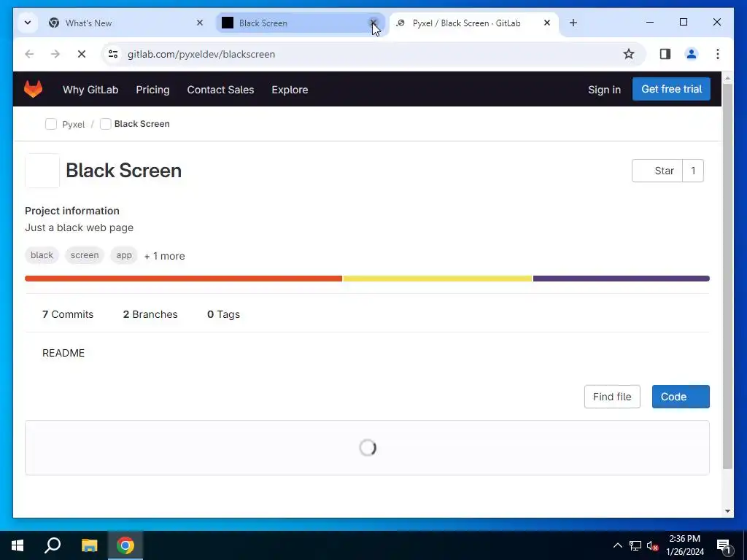747x560 pixels.
Task: Open Pyxel breadcrumb link
Action: pos(74,124)
